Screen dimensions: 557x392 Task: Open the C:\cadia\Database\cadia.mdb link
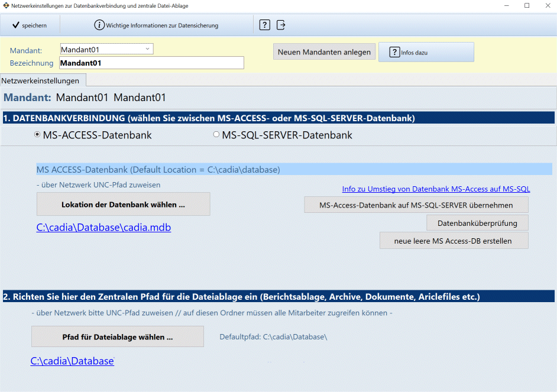pyautogui.click(x=103, y=227)
